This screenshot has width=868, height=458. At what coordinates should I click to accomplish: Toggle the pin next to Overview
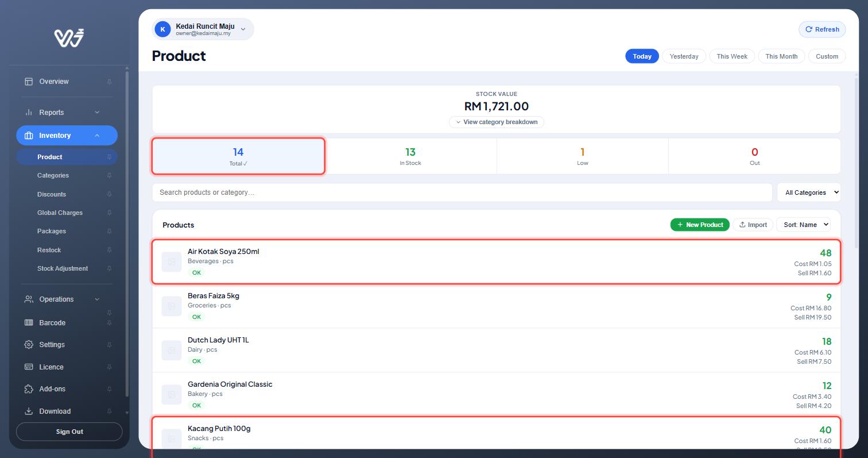[109, 82]
